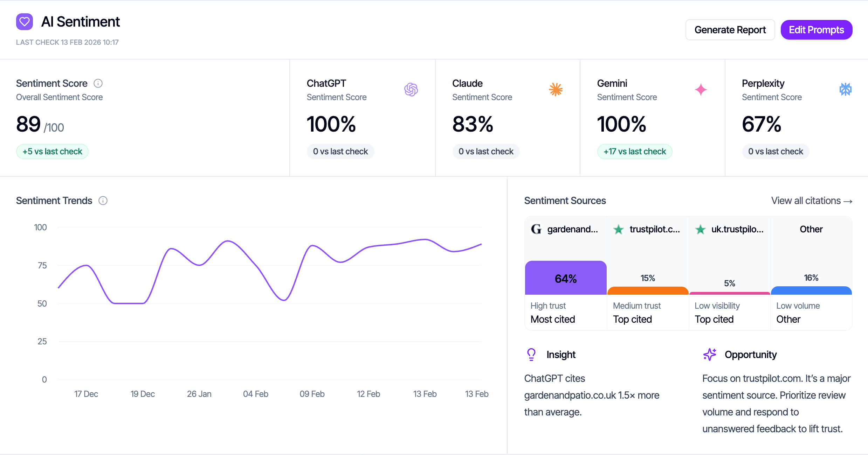The height and width of the screenshot is (455, 868).
Task: Click the +17 vs last check badge on Gemini
Action: coord(635,151)
